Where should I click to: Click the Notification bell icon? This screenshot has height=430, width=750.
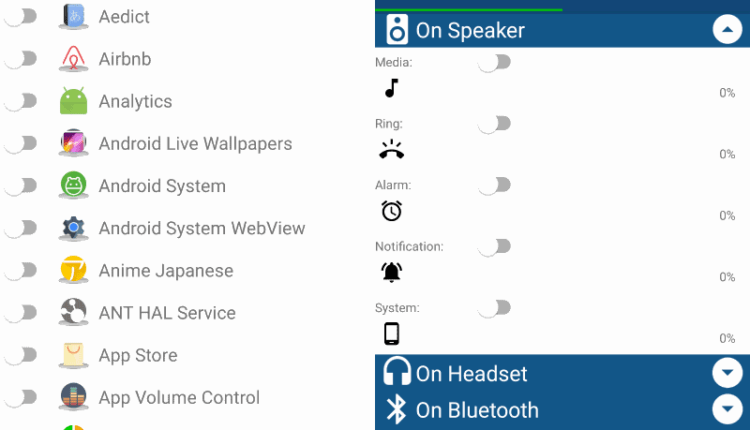click(x=392, y=272)
